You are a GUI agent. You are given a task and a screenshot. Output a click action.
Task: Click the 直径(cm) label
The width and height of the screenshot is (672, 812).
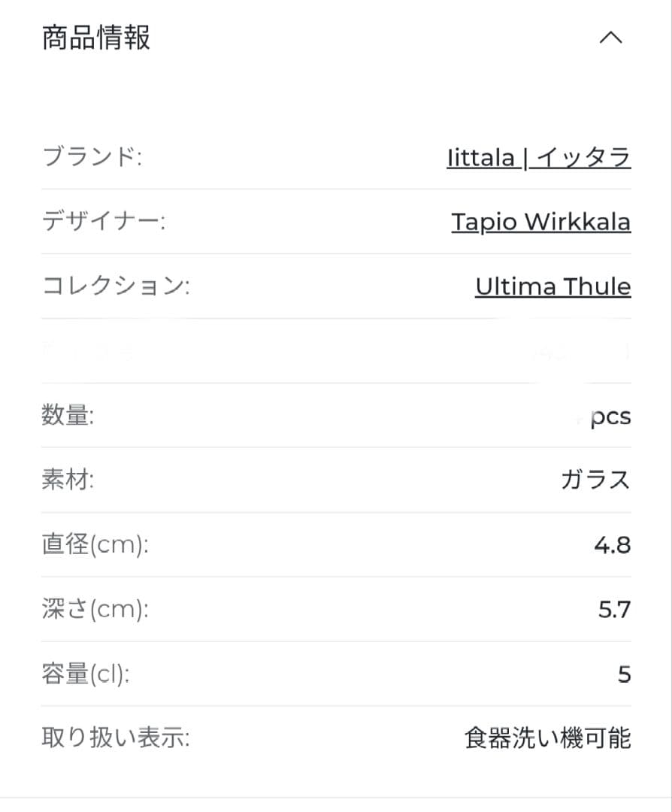[95, 545]
